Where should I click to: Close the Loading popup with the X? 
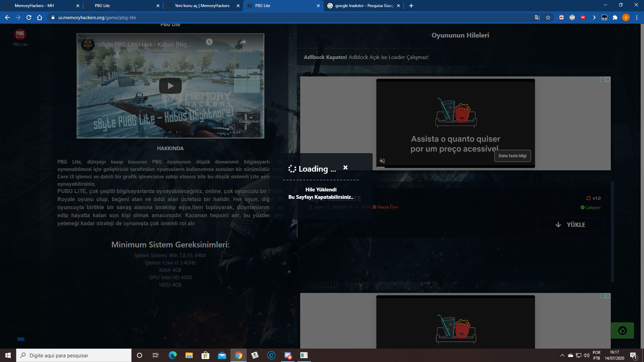click(x=345, y=167)
